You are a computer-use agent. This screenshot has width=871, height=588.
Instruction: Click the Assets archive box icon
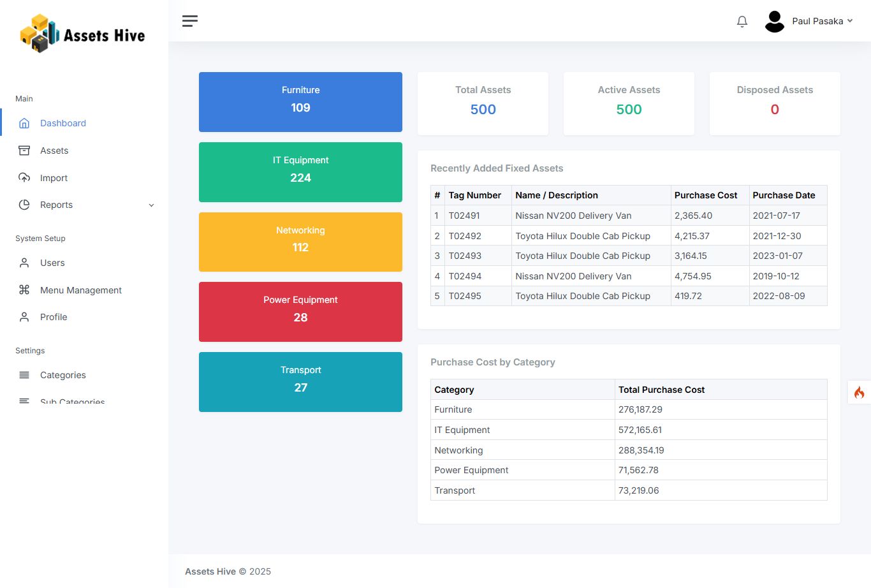tap(24, 151)
